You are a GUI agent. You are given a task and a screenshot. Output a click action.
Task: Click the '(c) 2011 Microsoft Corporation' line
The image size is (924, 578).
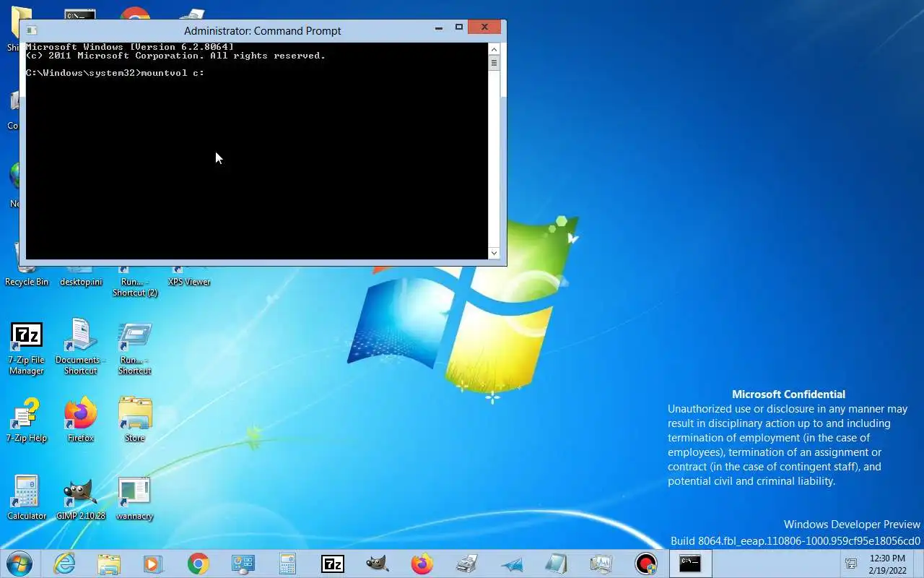tap(175, 56)
